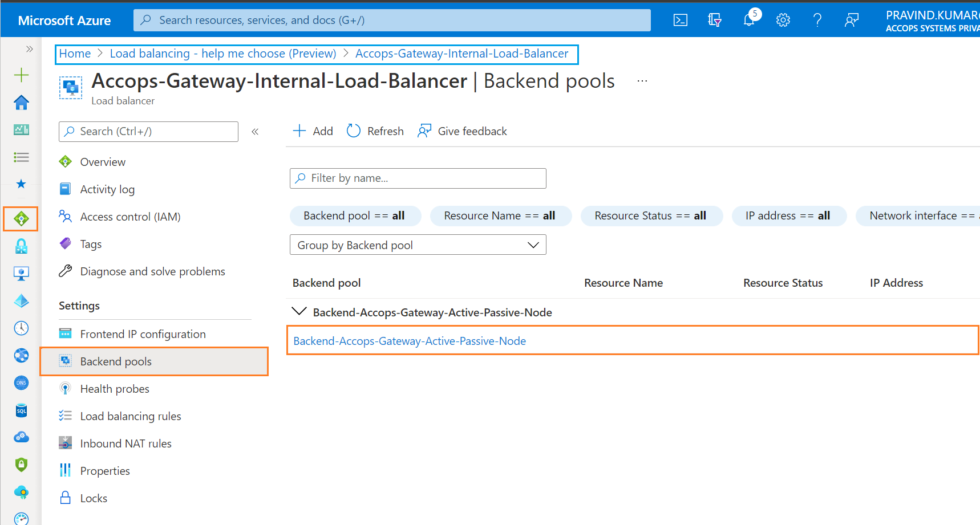Open Load balancers icon in sidebar
Viewport: 980px width, 525px height.
[21, 219]
